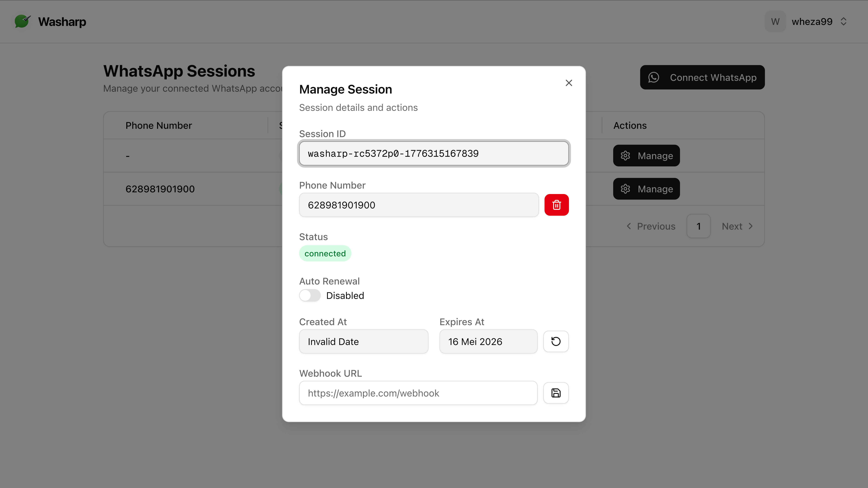
Task: Expand the wheza99 account switcher
Action: point(844,22)
